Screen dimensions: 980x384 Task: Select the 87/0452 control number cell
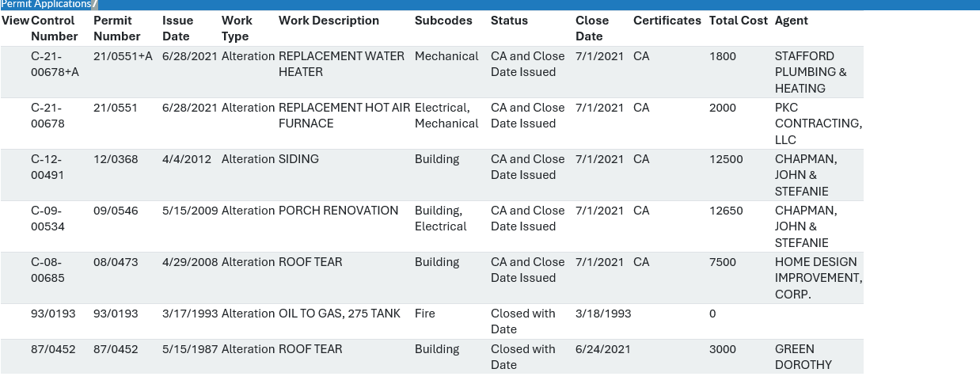[53, 349]
